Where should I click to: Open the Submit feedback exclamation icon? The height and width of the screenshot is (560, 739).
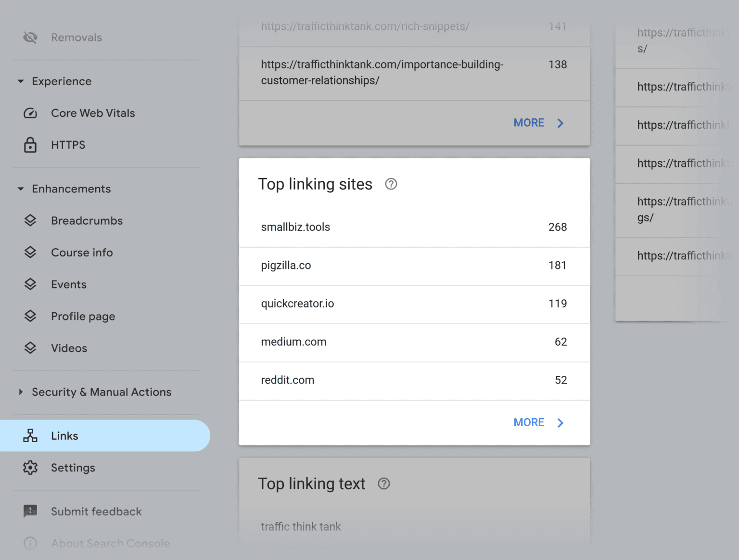coord(30,511)
